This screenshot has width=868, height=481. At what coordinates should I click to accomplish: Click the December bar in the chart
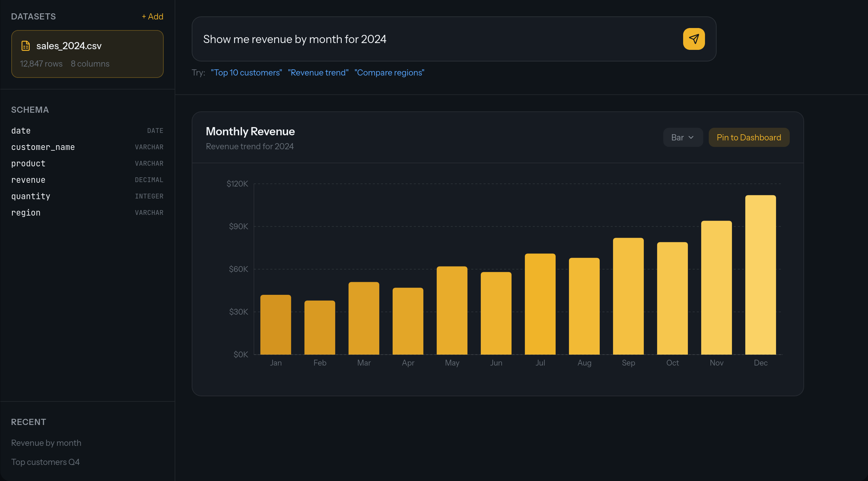click(x=760, y=275)
